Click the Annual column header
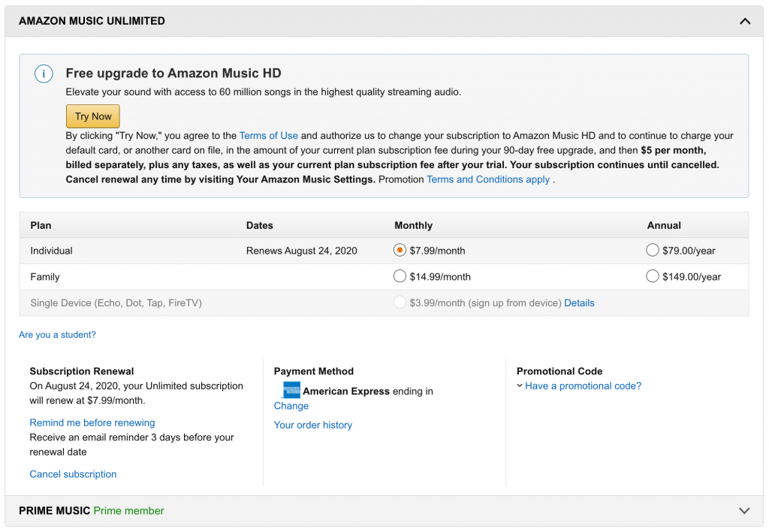769x532 pixels. (664, 225)
